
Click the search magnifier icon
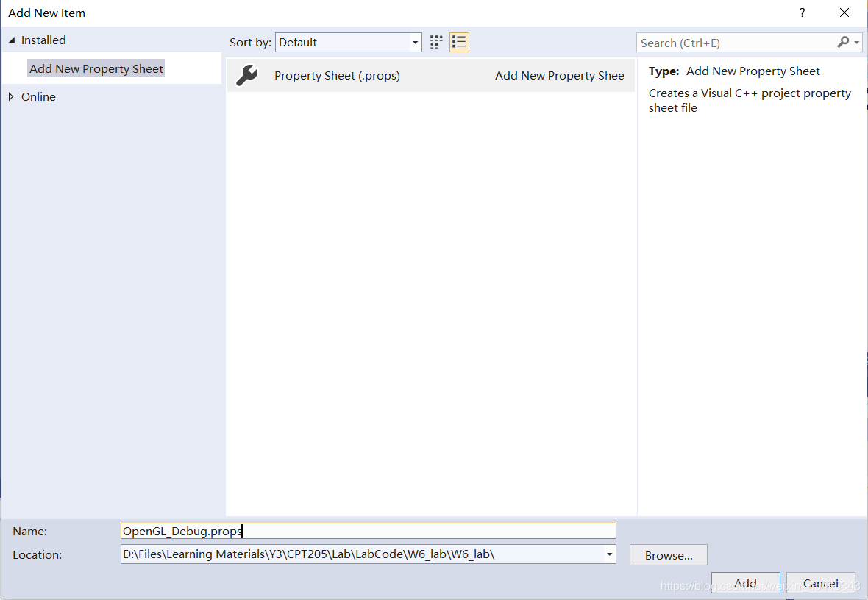[x=842, y=42]
